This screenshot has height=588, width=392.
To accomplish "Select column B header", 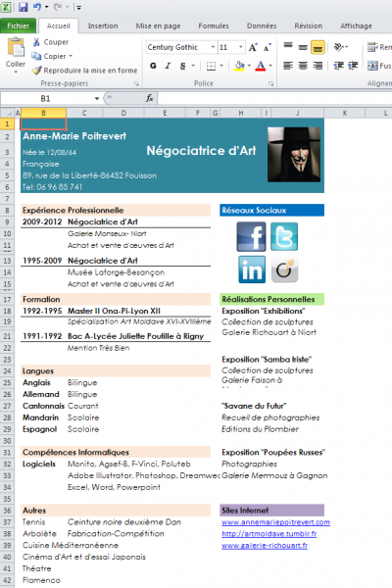I will pos(43,113).
